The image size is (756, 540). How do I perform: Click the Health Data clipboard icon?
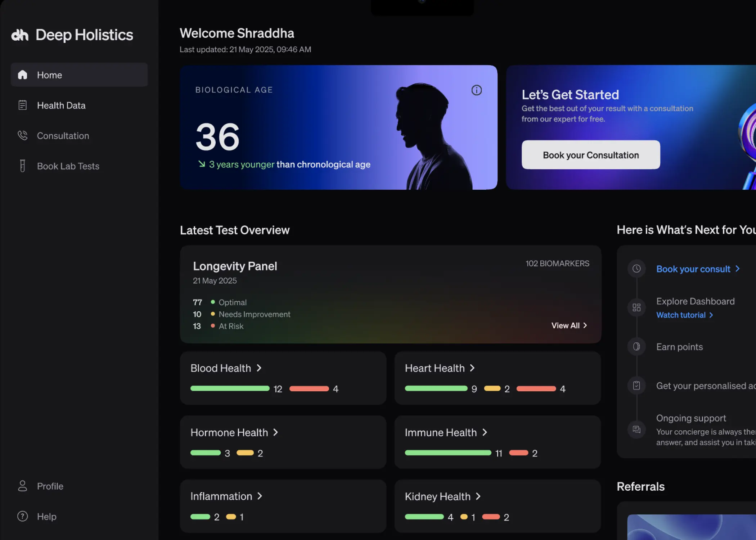22,105
